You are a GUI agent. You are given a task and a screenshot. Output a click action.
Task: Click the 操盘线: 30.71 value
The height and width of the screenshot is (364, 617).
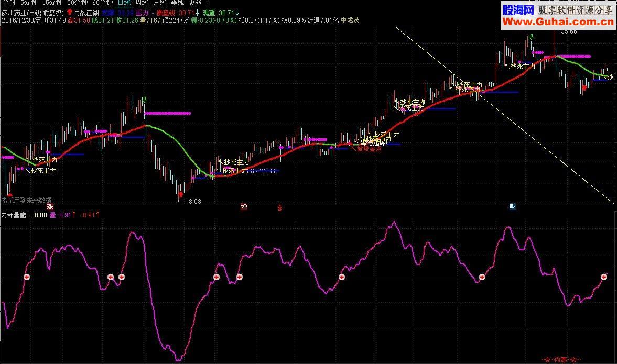(x=178, y=13)
